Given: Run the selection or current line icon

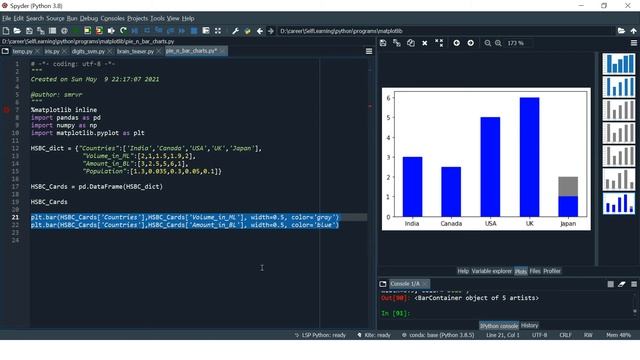Looking at the screenshot, I should click(111, 31).
